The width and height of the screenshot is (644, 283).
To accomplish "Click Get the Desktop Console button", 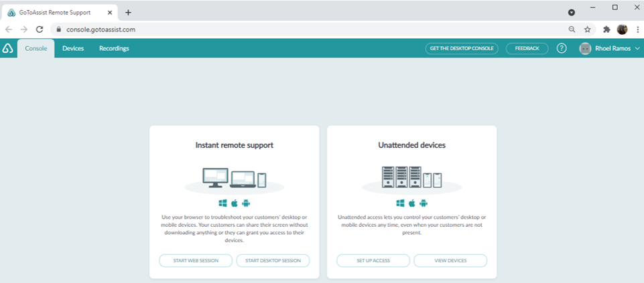I will [462, 48].
